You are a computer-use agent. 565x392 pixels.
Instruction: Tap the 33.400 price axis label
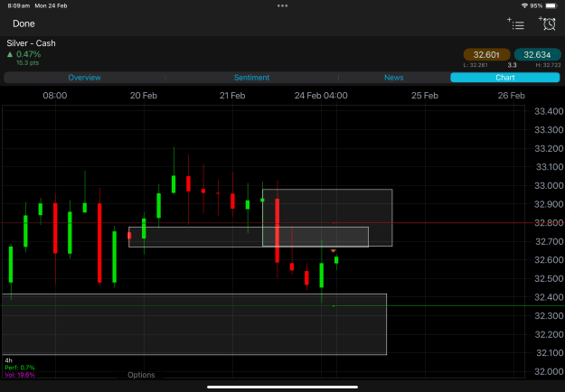[x=549, y=111]
